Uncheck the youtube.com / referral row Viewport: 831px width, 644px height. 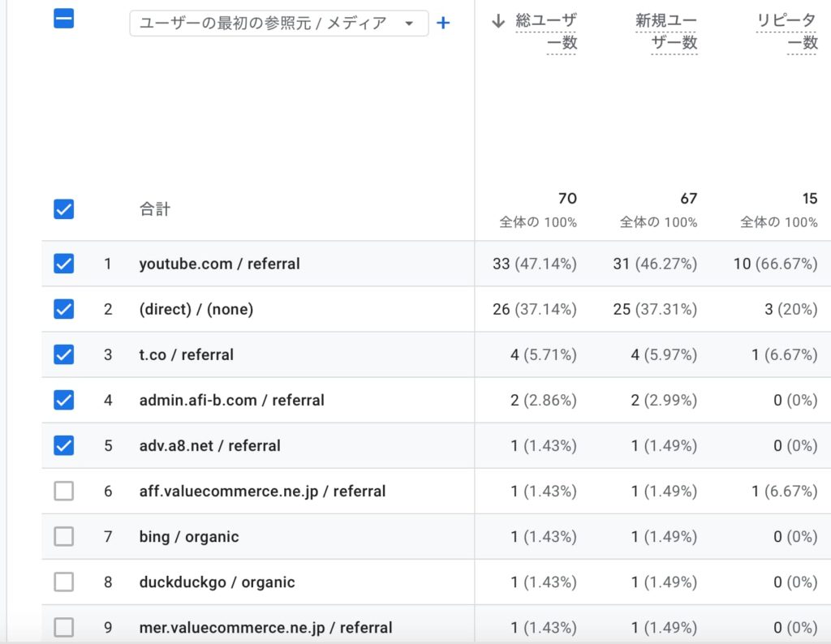[63, 264]
